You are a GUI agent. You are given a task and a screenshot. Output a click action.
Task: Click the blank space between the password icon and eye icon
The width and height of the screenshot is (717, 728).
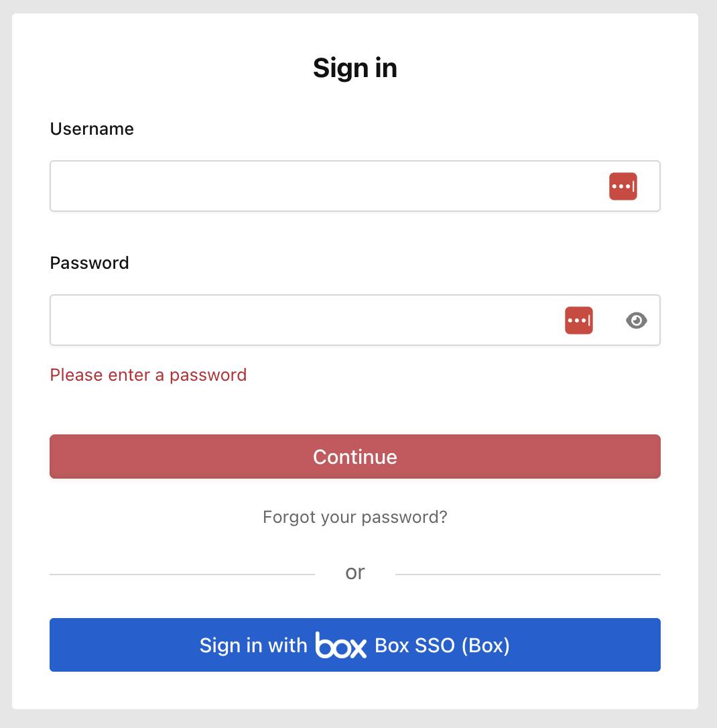tap(609, 320)
